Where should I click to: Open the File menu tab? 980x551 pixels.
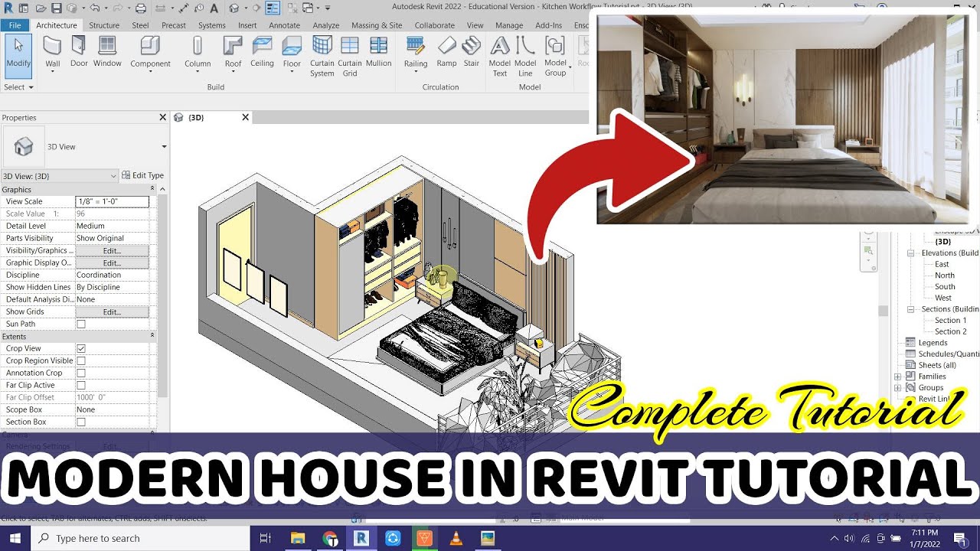[x=15, y=25]
